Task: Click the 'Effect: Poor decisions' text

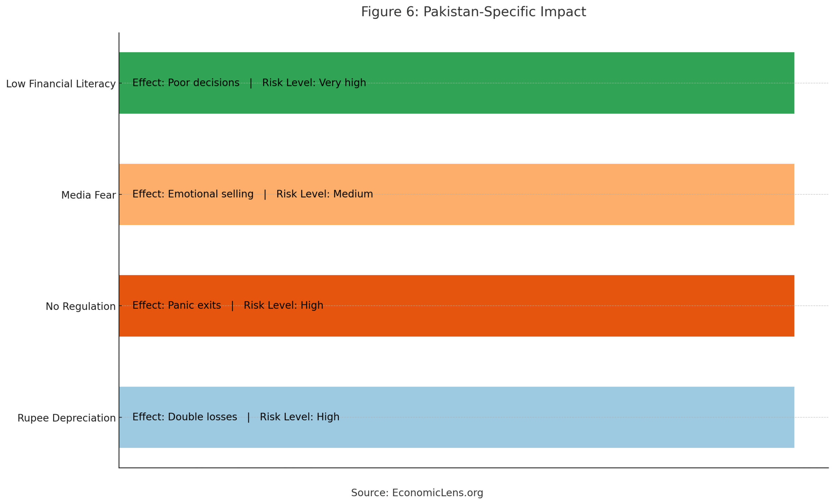Action: pos(186,83)
